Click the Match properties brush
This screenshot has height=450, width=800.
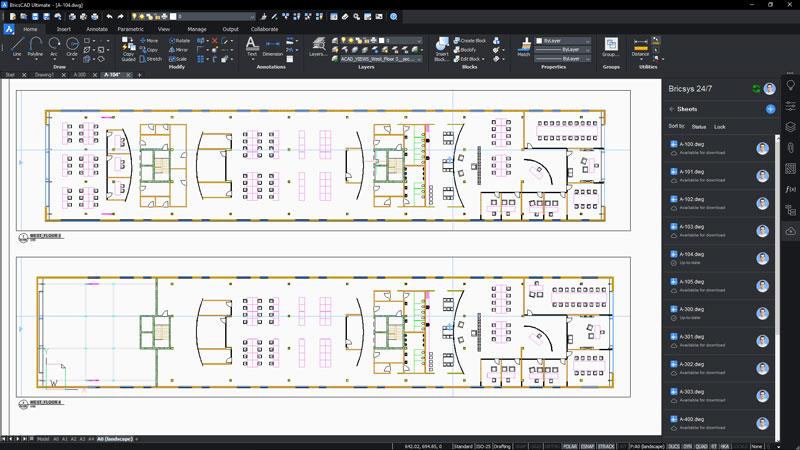(x=524, y=46)
